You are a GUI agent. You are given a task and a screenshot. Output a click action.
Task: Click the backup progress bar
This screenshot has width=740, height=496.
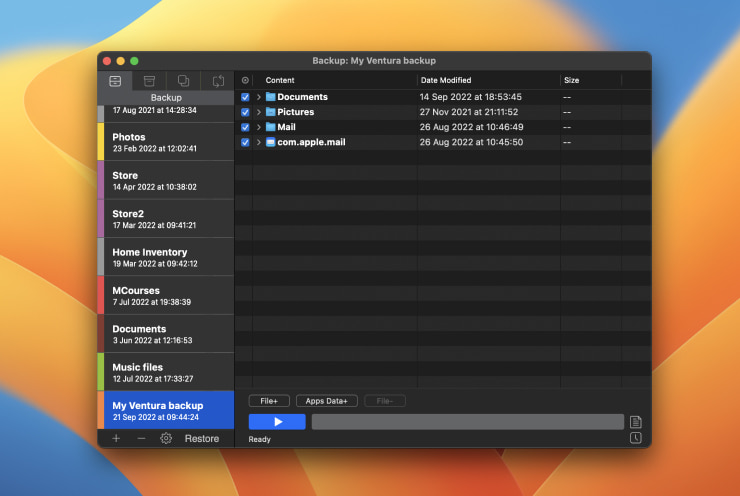(x=468, y=422)
